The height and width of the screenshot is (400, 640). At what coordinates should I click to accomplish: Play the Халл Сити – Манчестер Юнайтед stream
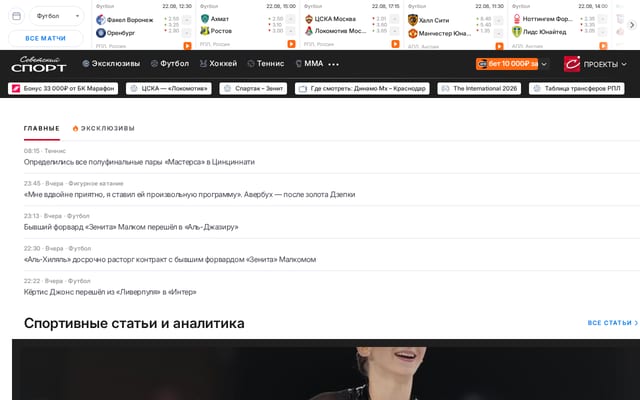(x=500, y=46)
